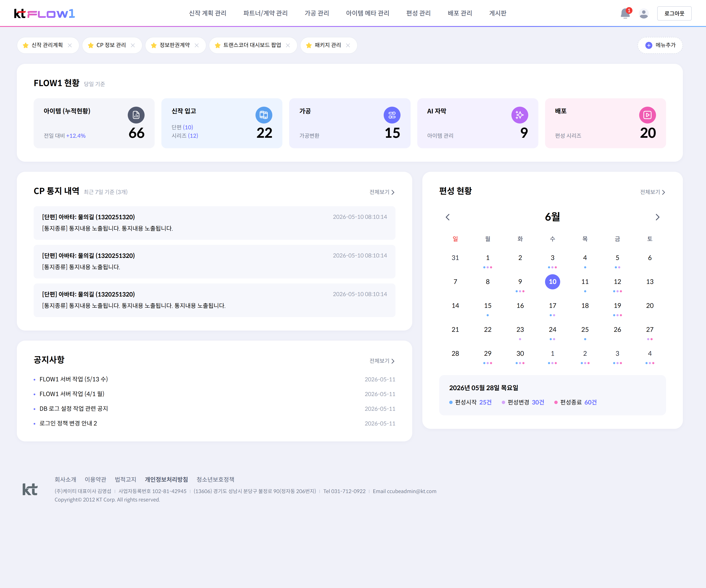Click 편성종료 60건 count
The image size is (706, 588).
pyautogui.click(x=590, y=403)
